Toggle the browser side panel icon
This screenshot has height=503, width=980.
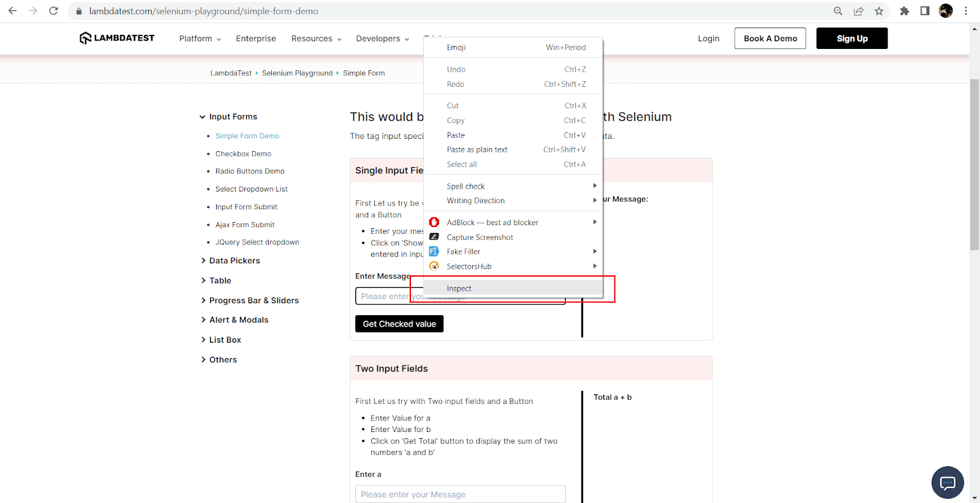925,11
